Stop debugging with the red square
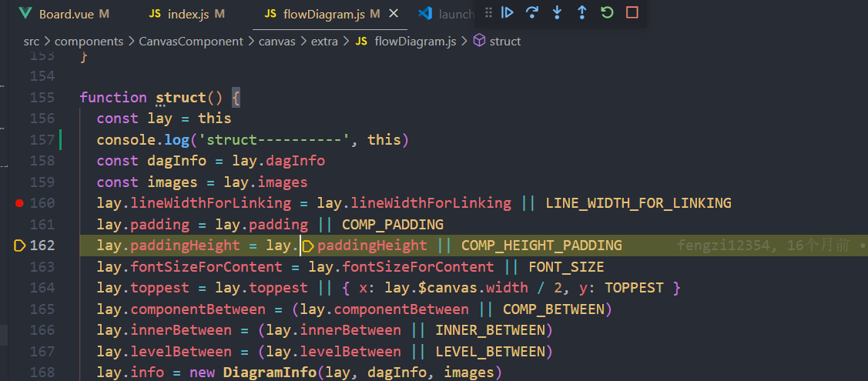Screen dimensions: 868x381 pyautogui.click(x=632, y=12)
